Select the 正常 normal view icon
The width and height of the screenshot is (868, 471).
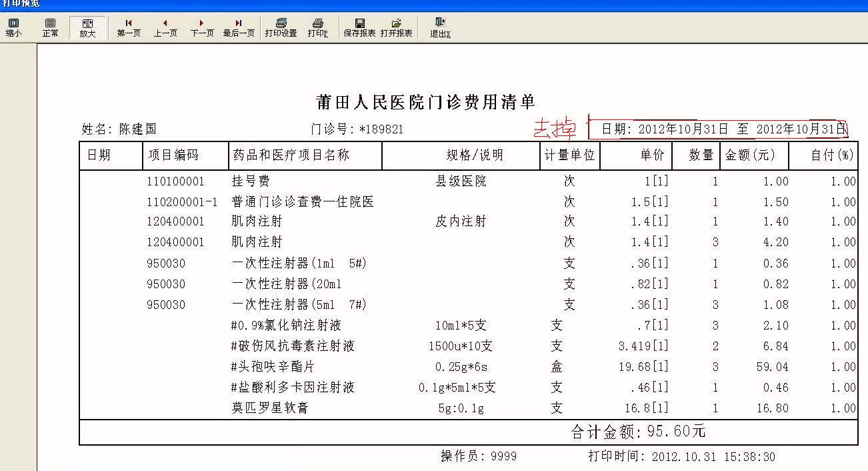pos(50,27)
